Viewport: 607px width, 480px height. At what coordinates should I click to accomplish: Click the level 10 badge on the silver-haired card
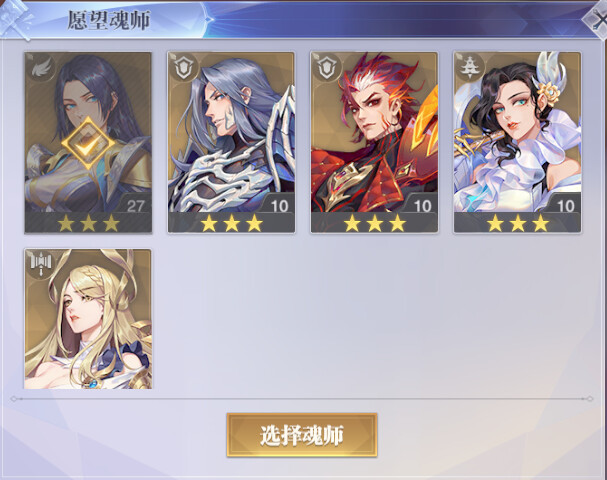[278, 205]
